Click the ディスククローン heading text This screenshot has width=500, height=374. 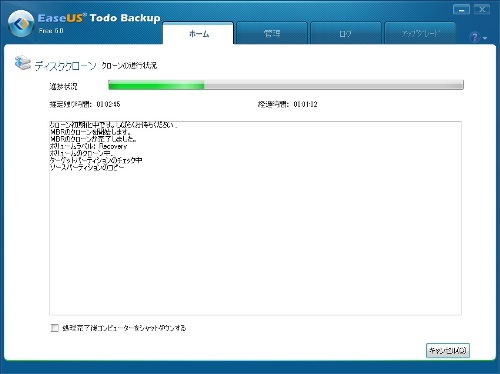point(65,66)
